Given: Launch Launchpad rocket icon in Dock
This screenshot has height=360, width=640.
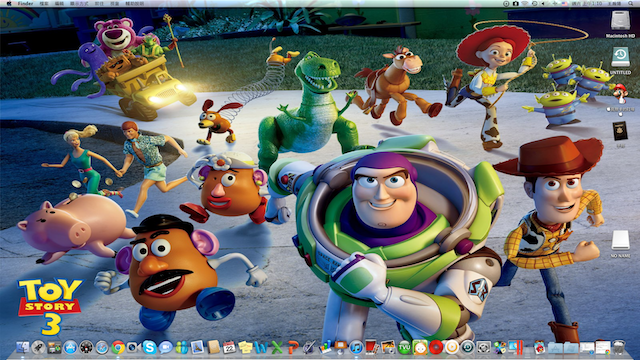Looking at the screenshot, I should [39, 347].
